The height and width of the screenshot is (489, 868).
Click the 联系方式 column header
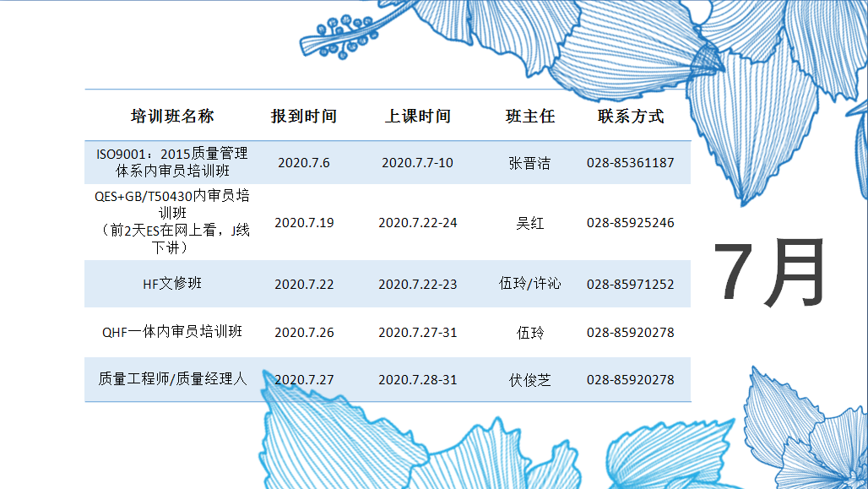(x=631, y=117)
